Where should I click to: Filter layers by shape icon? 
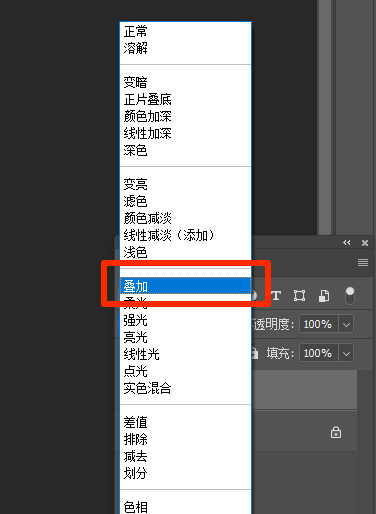click(299, 296)
